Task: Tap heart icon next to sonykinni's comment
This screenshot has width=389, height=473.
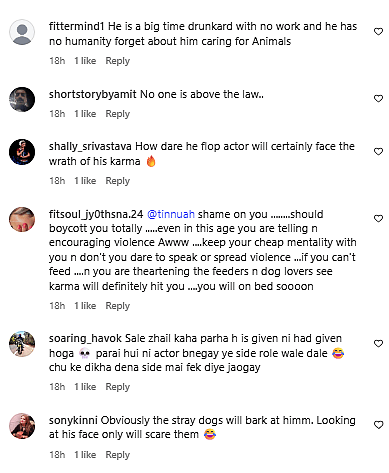Action: click(378, 425)
